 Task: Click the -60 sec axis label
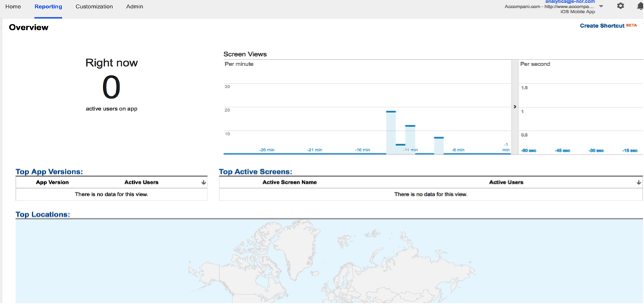[x=528, y=151]
